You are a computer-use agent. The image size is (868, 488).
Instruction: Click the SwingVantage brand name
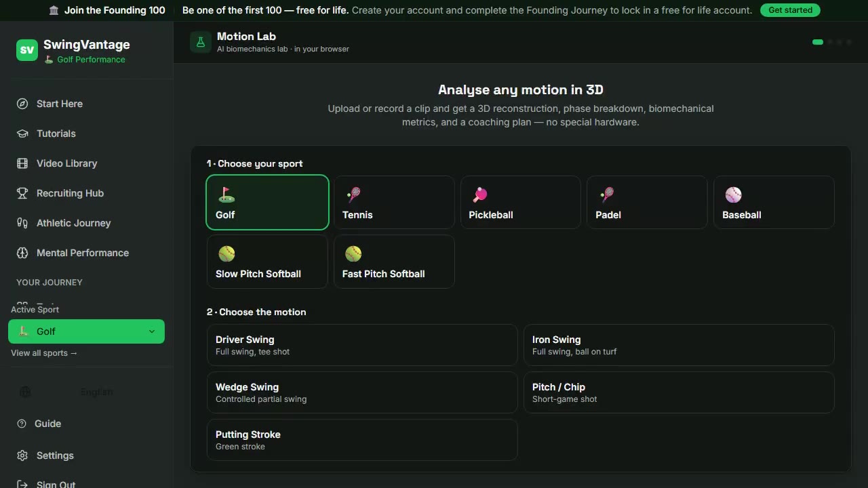pyautogui.click(x=87, y=45)
